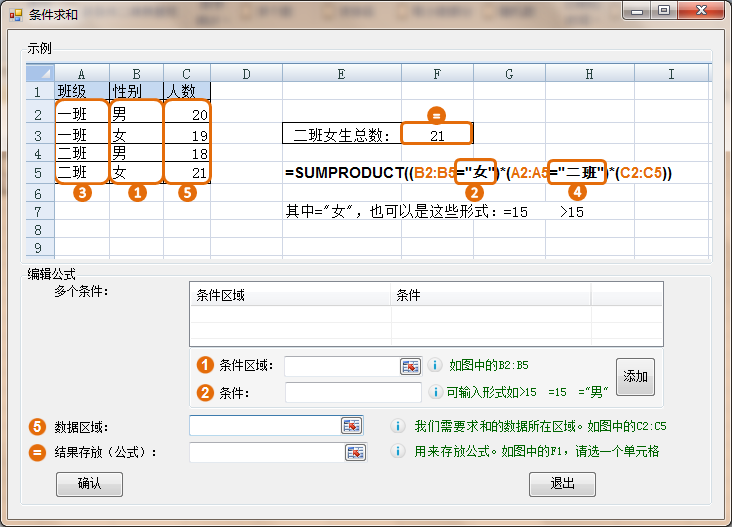Focus the 条件区域 input field
This screenshot has height=527, width=732.
341,366
